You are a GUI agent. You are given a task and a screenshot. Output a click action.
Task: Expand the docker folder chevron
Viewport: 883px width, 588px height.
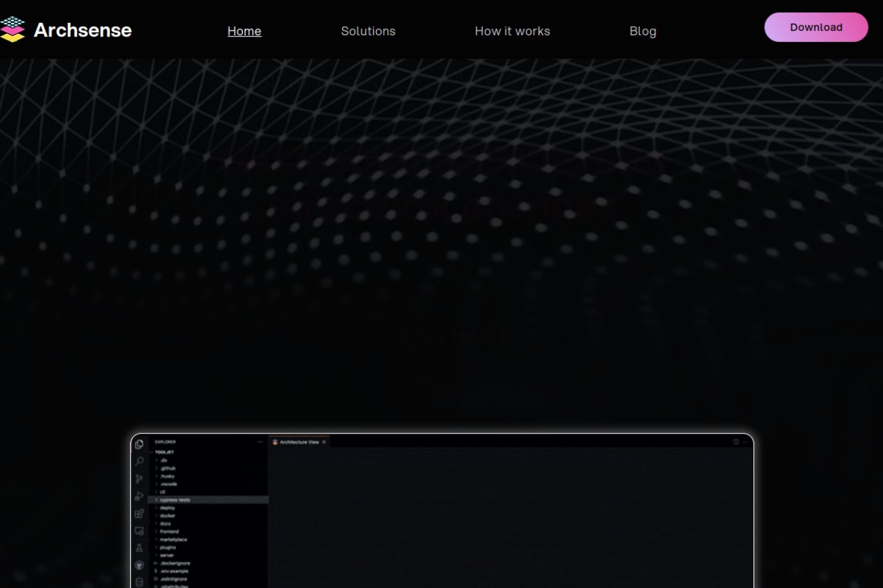[157, 516]
